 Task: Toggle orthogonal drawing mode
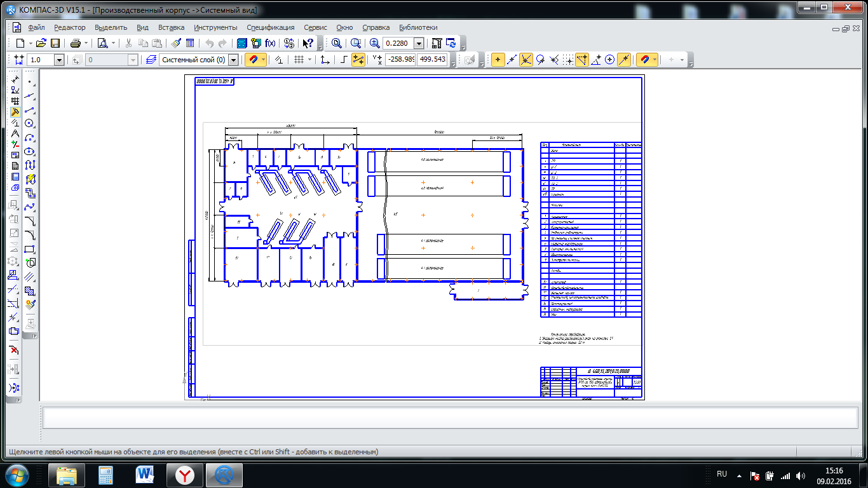[343, 60]
